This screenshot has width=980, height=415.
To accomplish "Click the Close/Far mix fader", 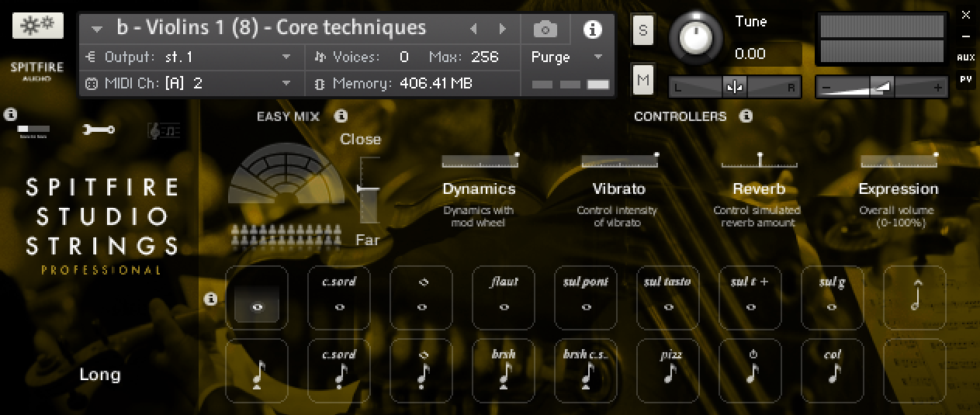I will [369, 190].
